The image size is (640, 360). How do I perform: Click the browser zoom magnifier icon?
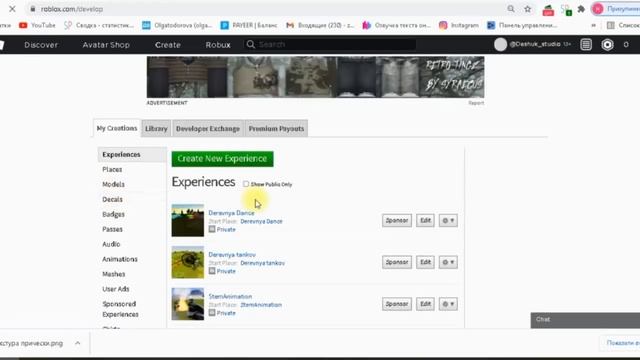click(x=511, y=9)
